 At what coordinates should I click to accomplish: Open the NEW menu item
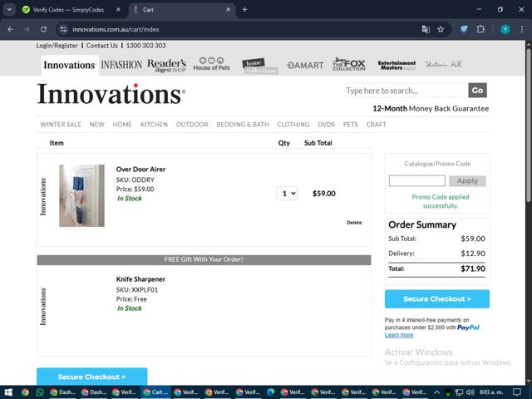(96, 125)
